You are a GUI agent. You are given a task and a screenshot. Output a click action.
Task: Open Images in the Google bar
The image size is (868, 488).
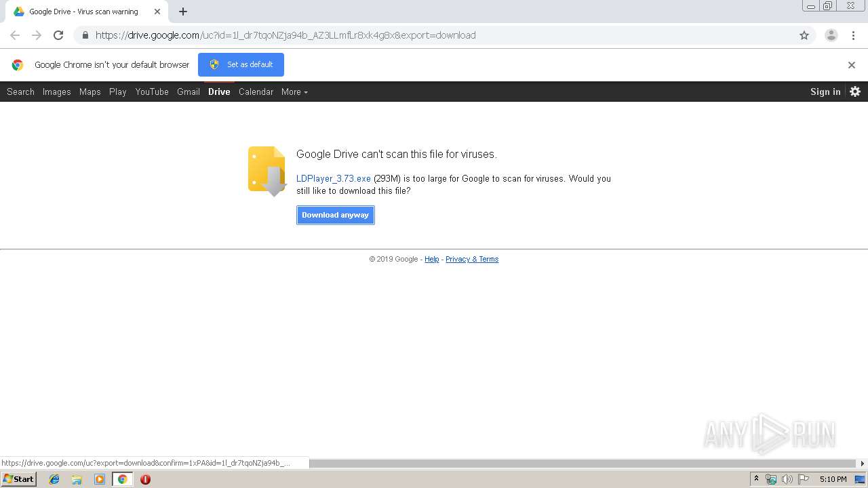(x=56, y=91)
